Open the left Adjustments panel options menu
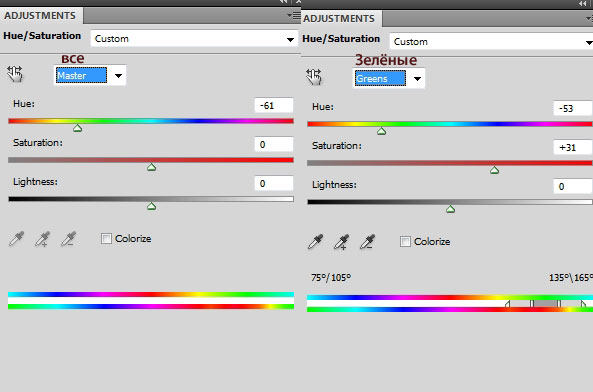Viewport: 593px width, 392px height. coord(294,16)
